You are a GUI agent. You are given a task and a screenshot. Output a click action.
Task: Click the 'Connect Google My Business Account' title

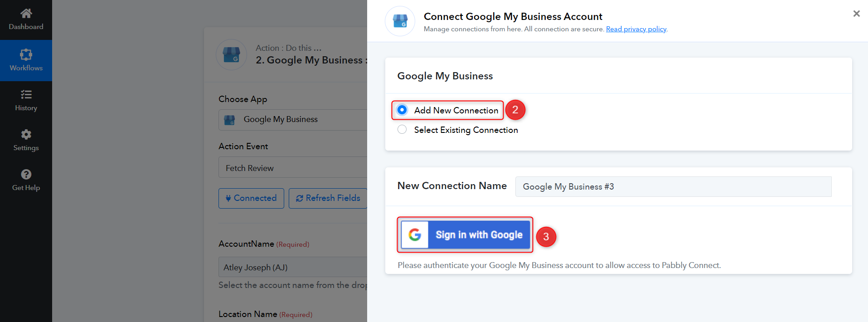coord(513,16)
